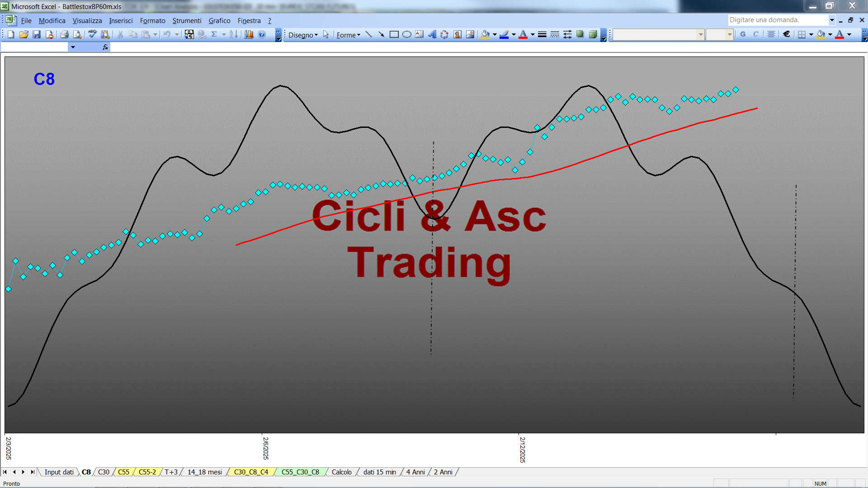This screenshot has height=488, width=868.
Task: Run the ABC spell check
Action: pyautogui.click(x=92, y=34)
